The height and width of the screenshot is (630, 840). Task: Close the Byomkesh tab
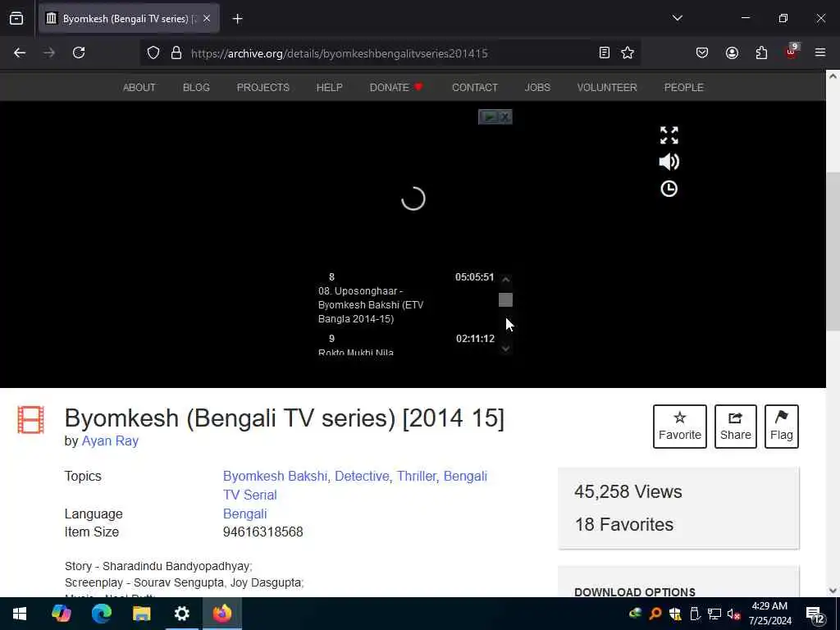click(207, 19)
